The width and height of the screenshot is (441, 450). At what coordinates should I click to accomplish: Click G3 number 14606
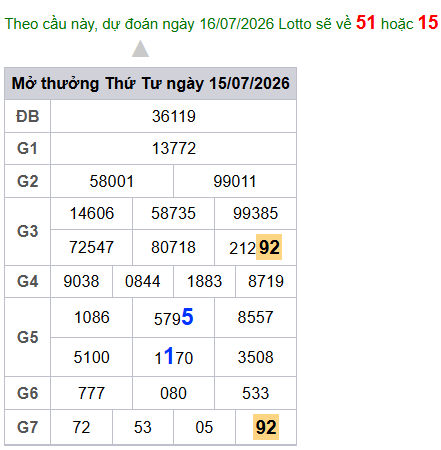coord(92,213)
